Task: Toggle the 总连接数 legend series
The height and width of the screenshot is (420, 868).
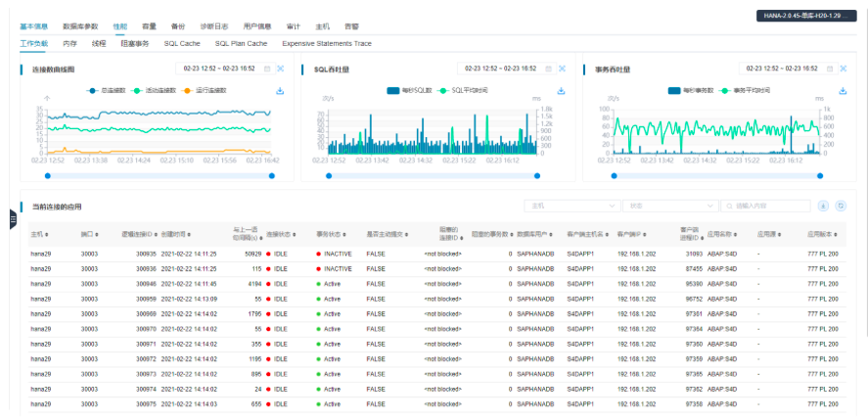Action: pos(107,90)
